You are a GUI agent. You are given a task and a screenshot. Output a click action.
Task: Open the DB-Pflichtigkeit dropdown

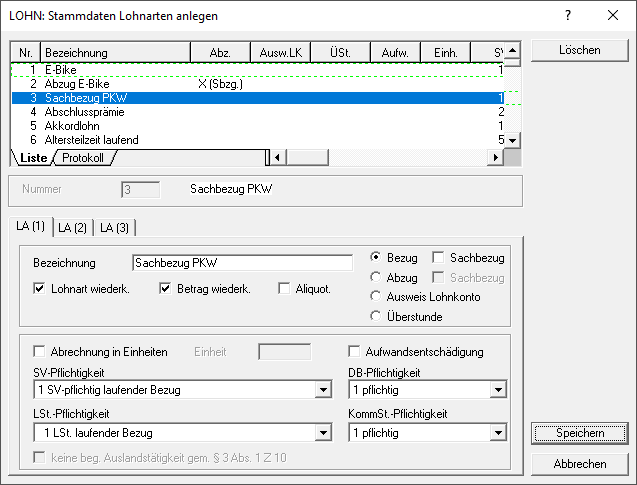499,390
